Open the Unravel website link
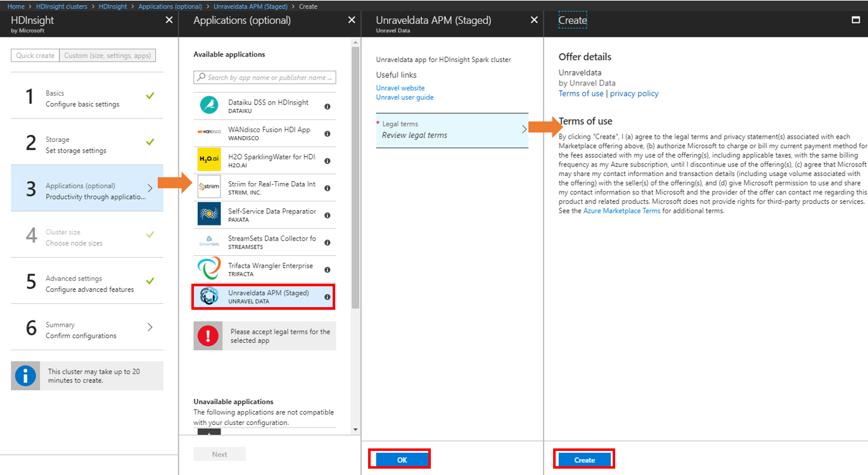Screen dimensions: 868x475 (400, 88)
